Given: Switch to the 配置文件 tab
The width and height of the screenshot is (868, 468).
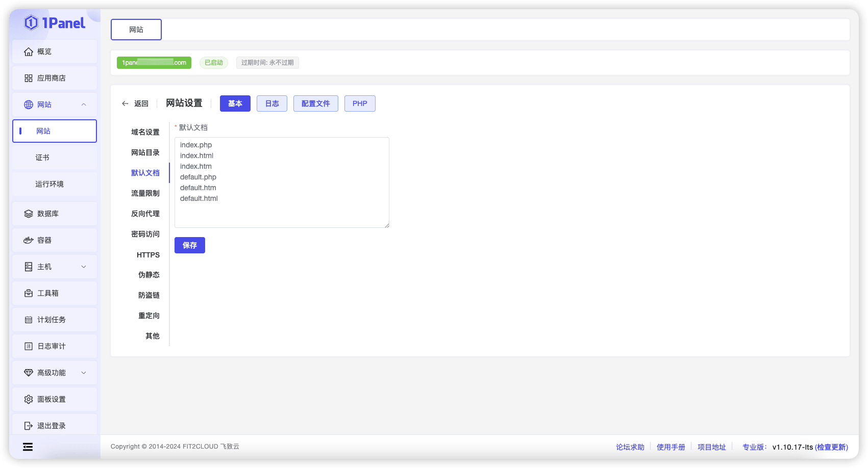Looking at the screenshot, I should 316,103.
